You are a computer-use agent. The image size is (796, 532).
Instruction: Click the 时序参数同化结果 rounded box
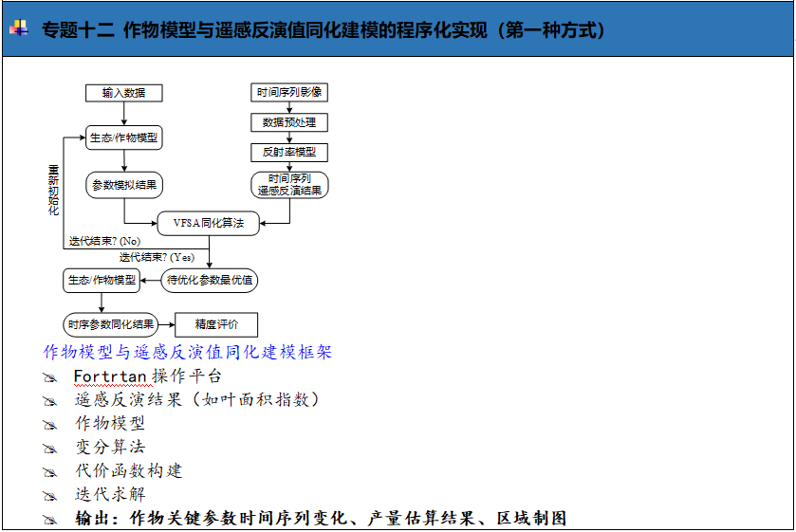[111, 324]
